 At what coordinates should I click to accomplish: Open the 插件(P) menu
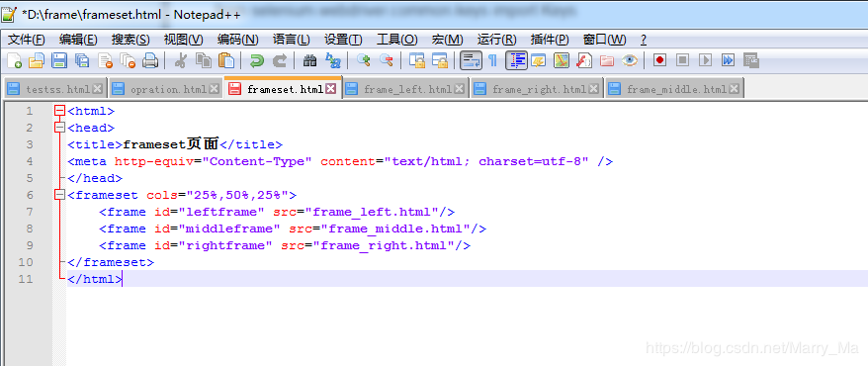click(549, 40)
